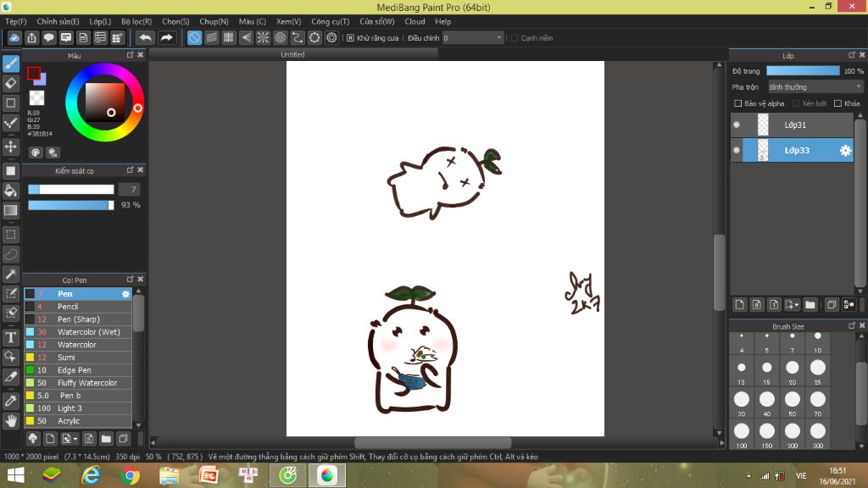Click the foreground color swatch
Image resolution: width=868 pixels, height=488 pixels.
[34, 73]
